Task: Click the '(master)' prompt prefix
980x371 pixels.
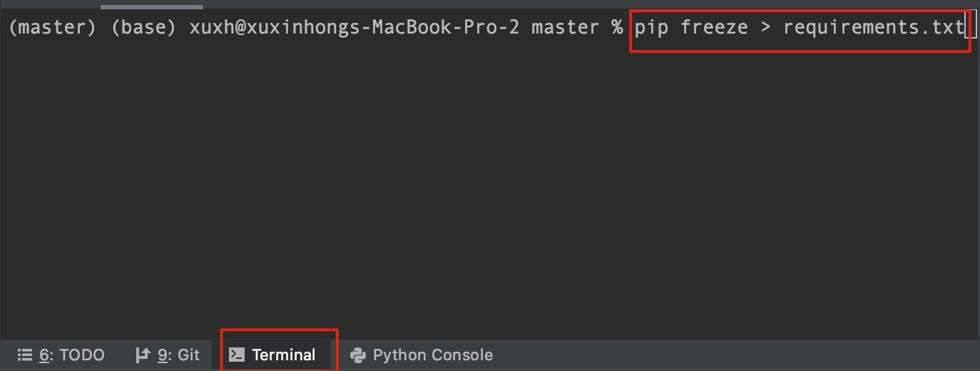Action: click(x=53, y=28)
